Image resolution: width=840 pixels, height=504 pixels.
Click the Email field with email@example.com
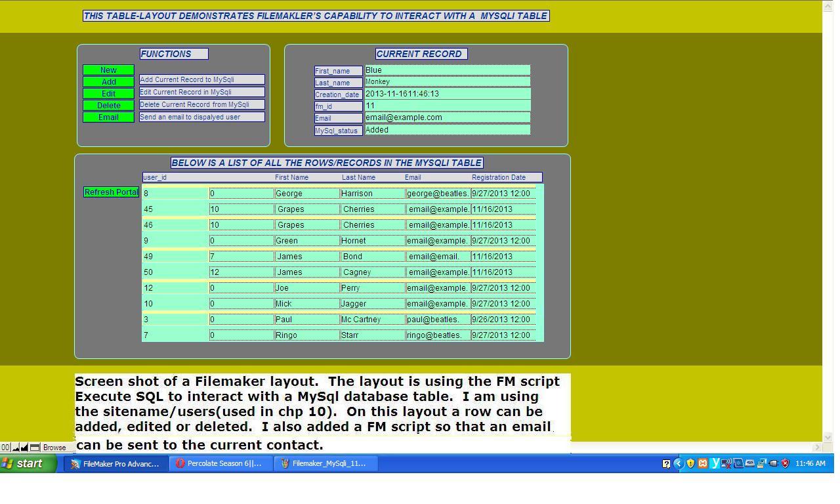[x=448, y=117]
